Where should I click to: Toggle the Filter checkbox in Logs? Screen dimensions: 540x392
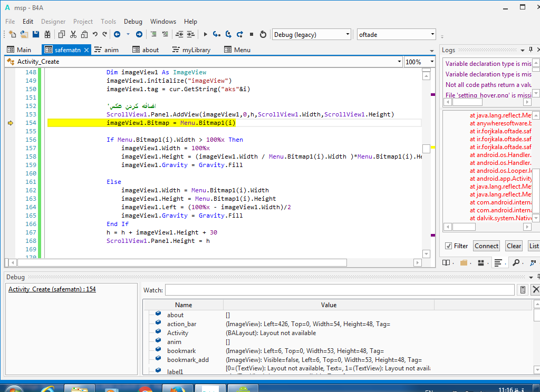[x=448, y=246]
